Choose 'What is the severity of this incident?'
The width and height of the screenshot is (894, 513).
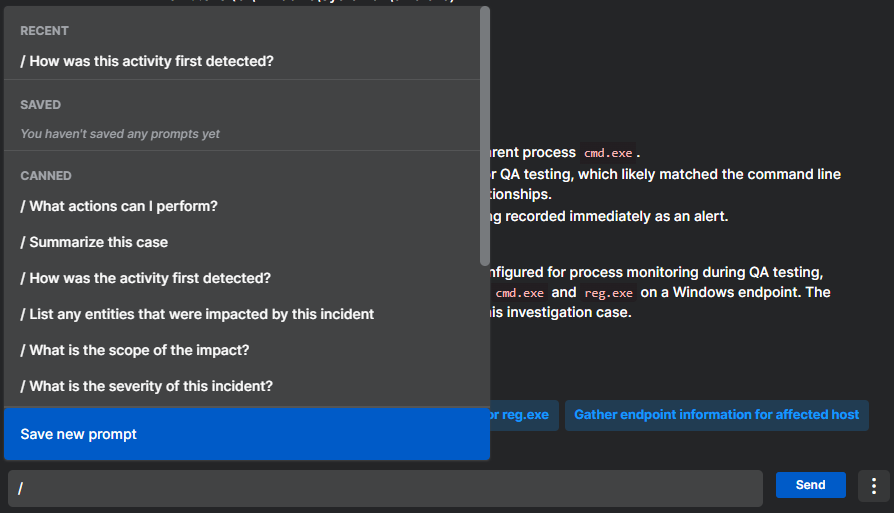click(x=146, y=386)
